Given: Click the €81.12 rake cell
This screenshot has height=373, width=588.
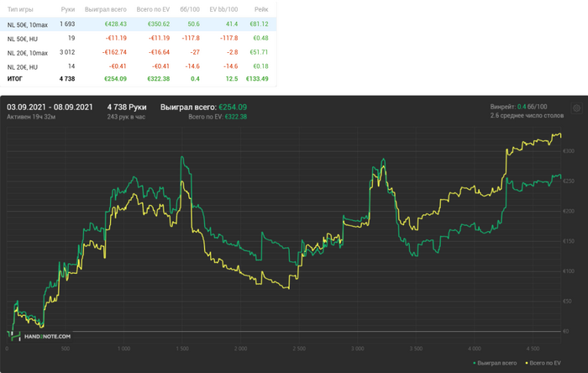Looking at the screenshot, I should pos(259,24).
